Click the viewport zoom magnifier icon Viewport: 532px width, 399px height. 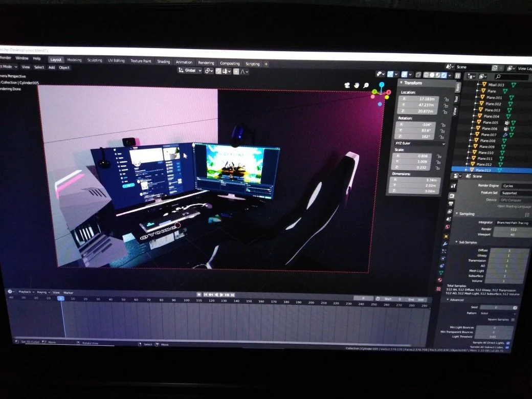point(366,85)
